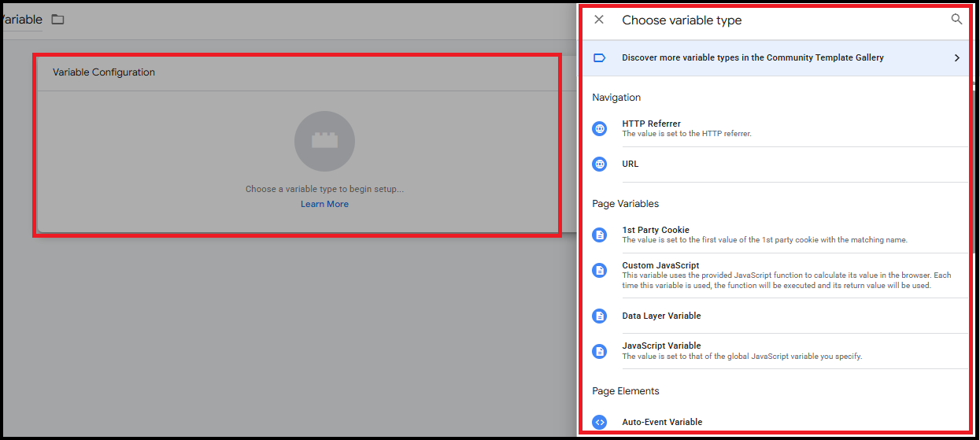Choose Data Layer Variable
Viewport: 980px width, 440px height.
click(x=661, y=316)
